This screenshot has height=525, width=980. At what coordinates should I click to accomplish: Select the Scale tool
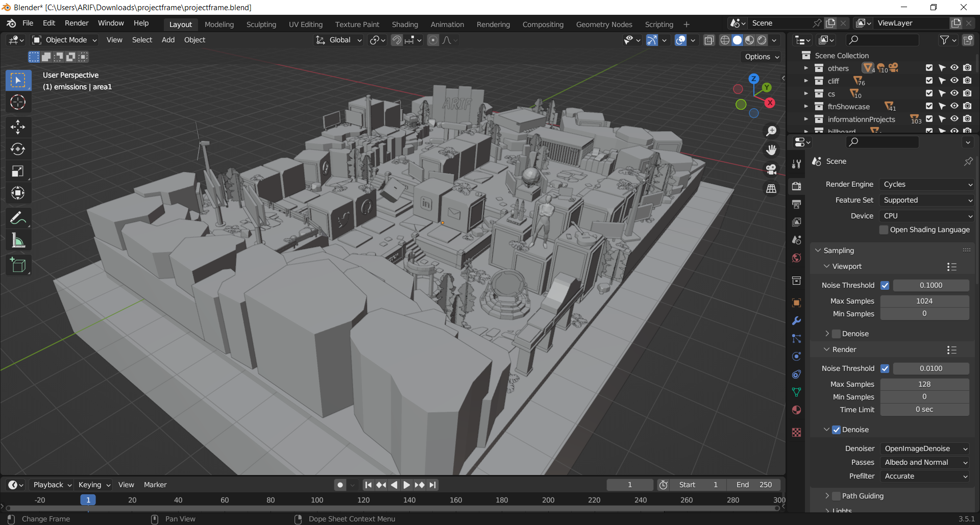pyautogui.click(x=18, y=171)
